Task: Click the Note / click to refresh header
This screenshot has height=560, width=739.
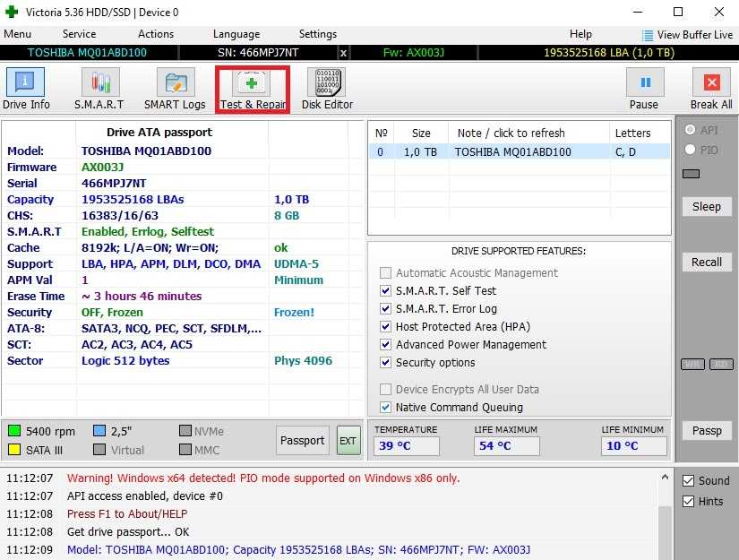Action: [x=511, y=134]
